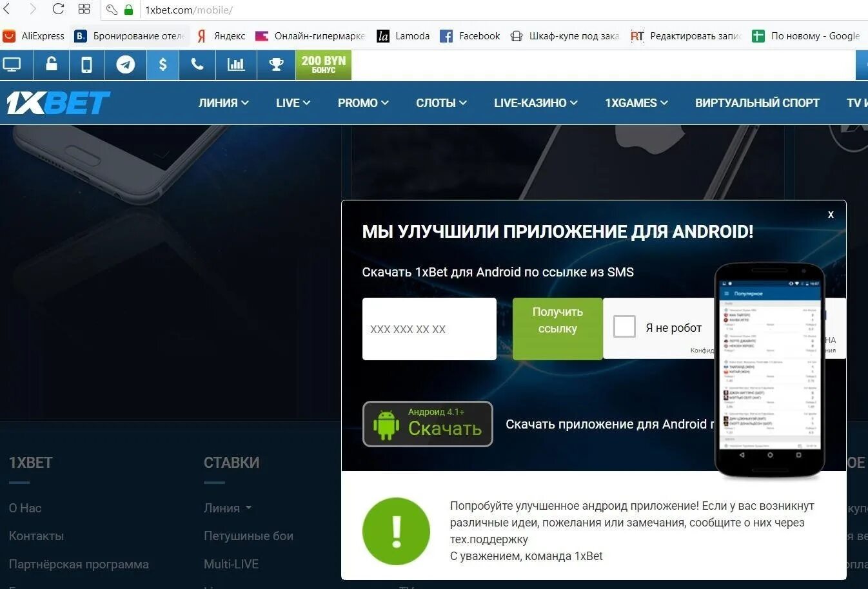Screen dimensions: 868x589
Task: Expand the LIVE-КАЗИНО dropdown menu
Action: pos(536,102)
